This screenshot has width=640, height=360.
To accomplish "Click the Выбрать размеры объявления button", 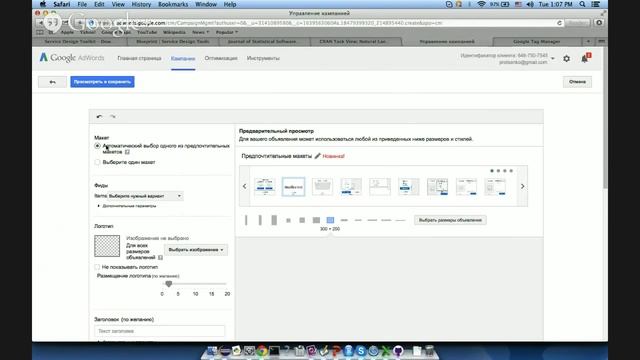I will (x=450, y=220).
